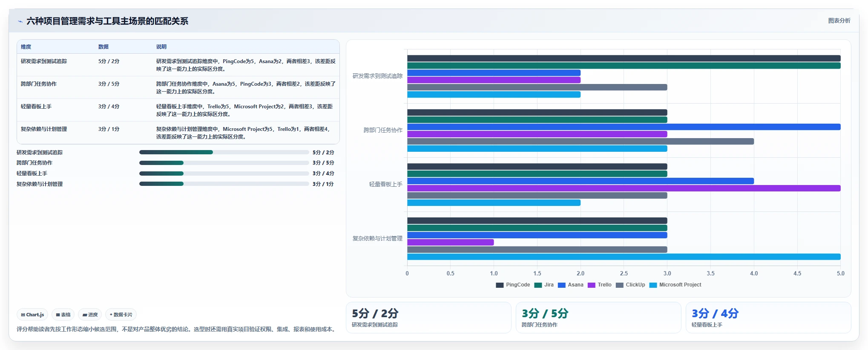Select the 进度 tag chip
The image size is (868, 350).
pyautogui.click(x=90, y=315)
